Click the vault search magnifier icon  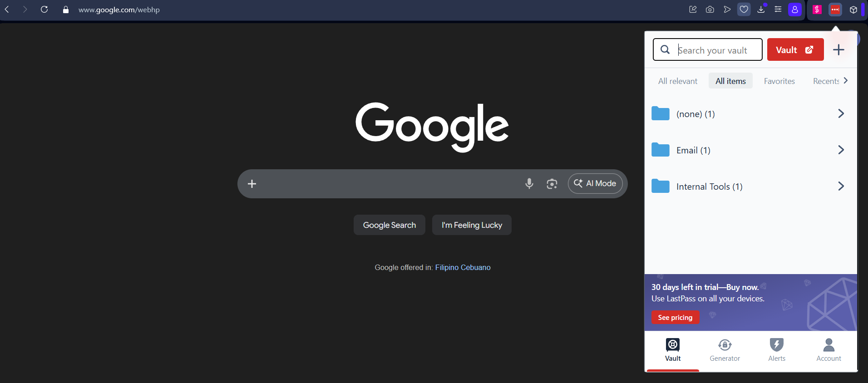coord(665,49)
